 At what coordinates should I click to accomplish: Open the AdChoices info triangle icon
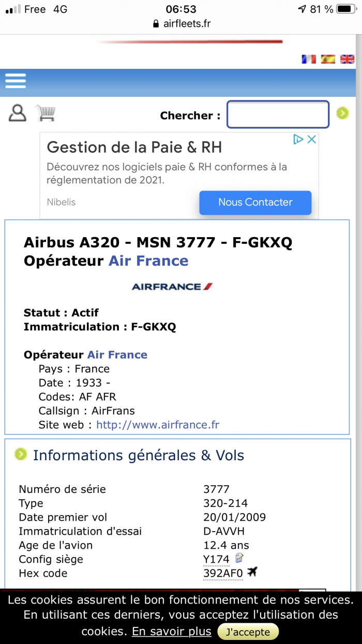coord(298,139)
